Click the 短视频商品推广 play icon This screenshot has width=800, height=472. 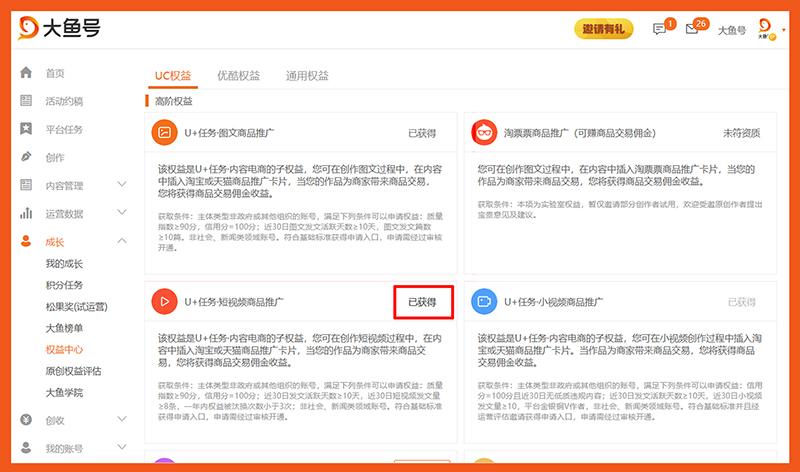(x=164, y=302)
